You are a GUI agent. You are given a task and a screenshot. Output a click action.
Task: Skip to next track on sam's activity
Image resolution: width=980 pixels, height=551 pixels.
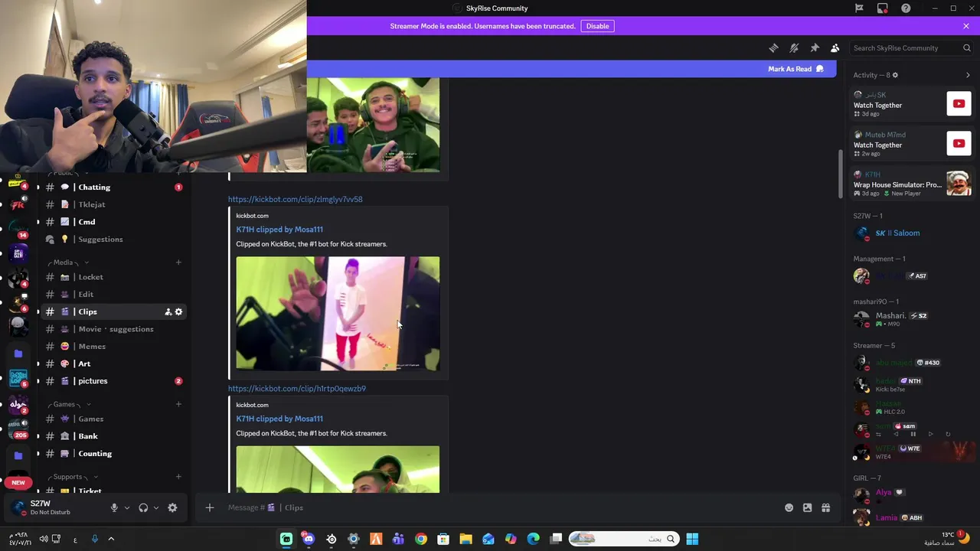point(930,435)
